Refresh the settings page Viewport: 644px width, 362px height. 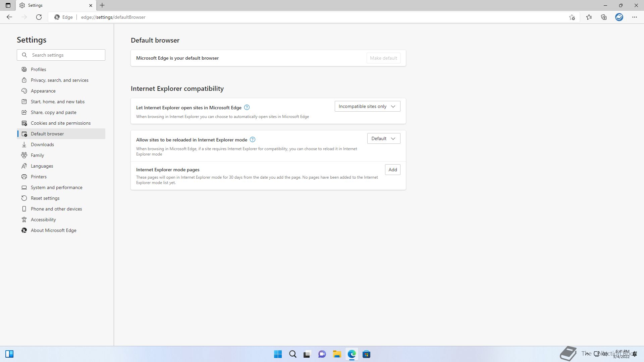coord(39,17)
